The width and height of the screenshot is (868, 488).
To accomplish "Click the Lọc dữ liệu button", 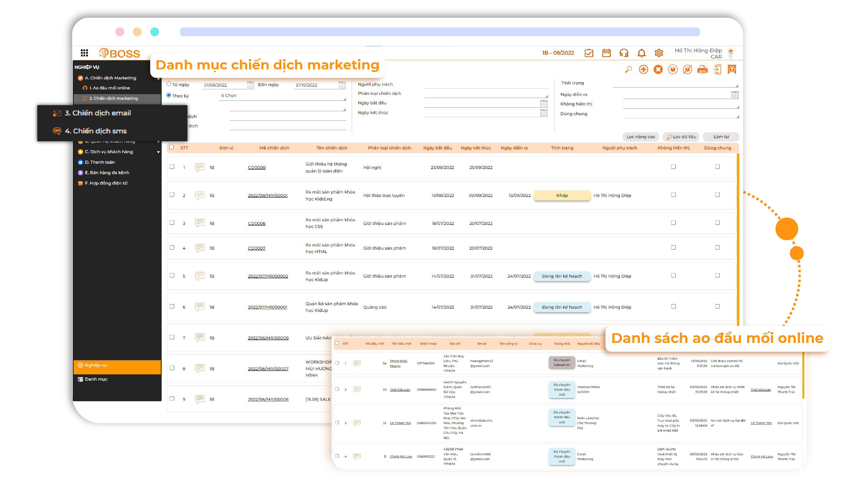I will (x=681, y=137).
